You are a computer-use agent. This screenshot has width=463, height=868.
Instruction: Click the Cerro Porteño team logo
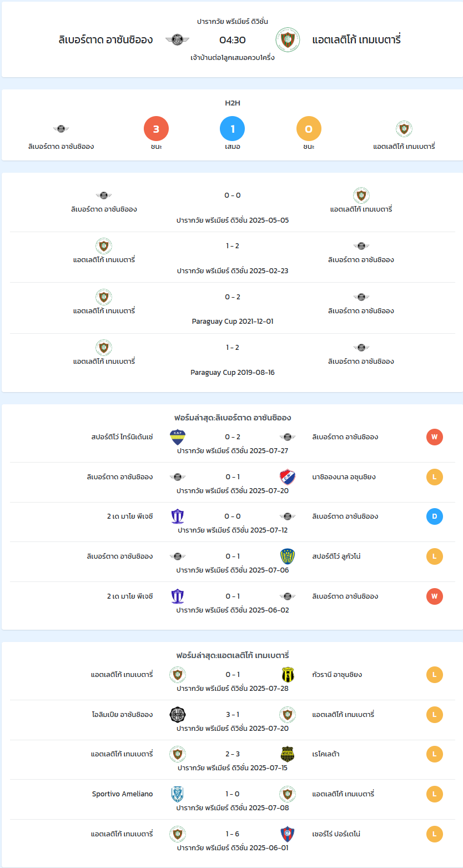[288, 834]
